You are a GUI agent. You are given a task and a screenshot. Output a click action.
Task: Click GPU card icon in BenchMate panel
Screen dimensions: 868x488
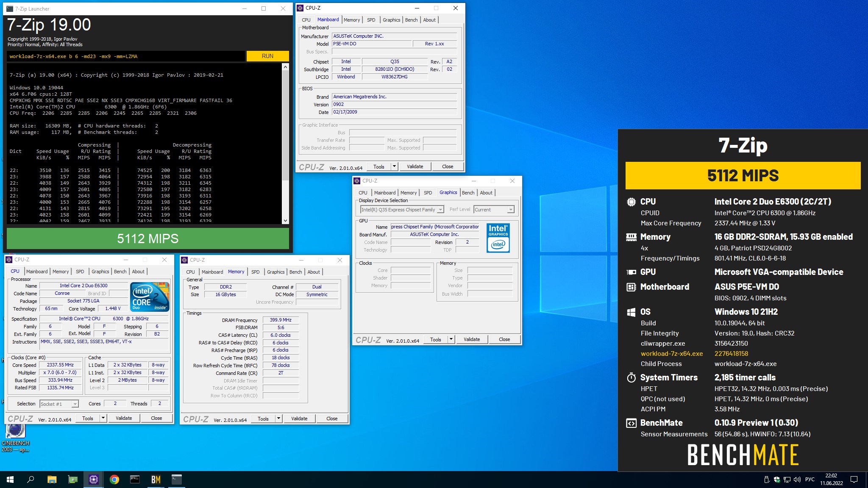click(631, 272)
